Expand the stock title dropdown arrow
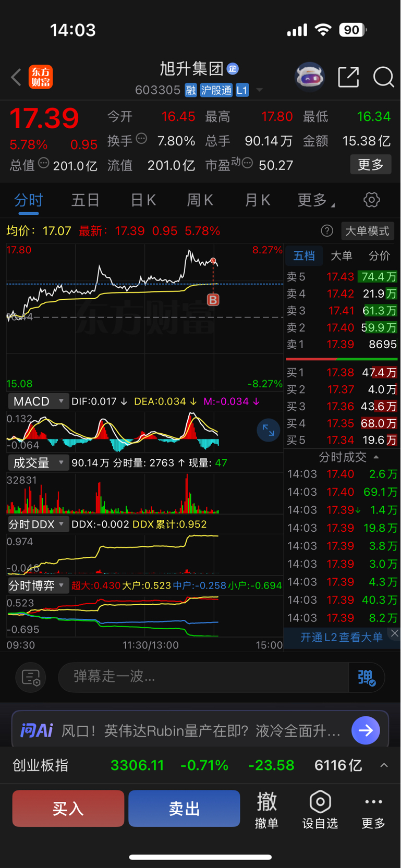 pyautogui.click(x=259, y=90)
